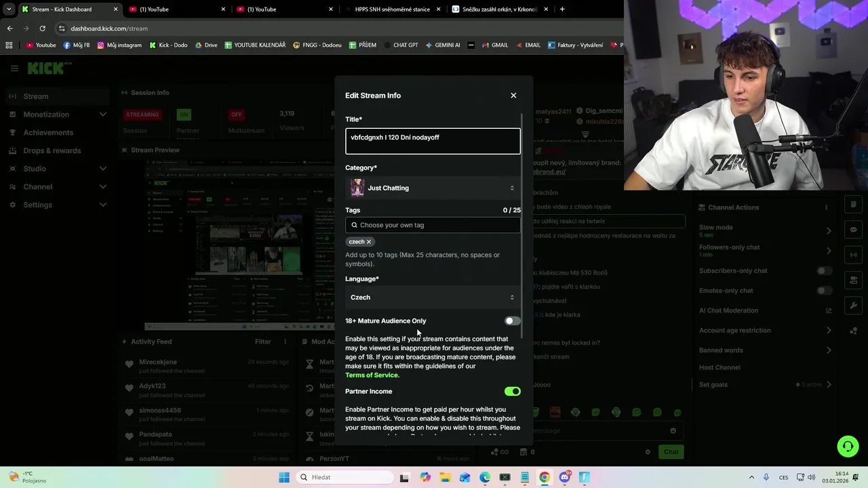Screen dimensions: 868x488
Task: Open the GMAIL bookmark
Action: (x=494, y=45)
